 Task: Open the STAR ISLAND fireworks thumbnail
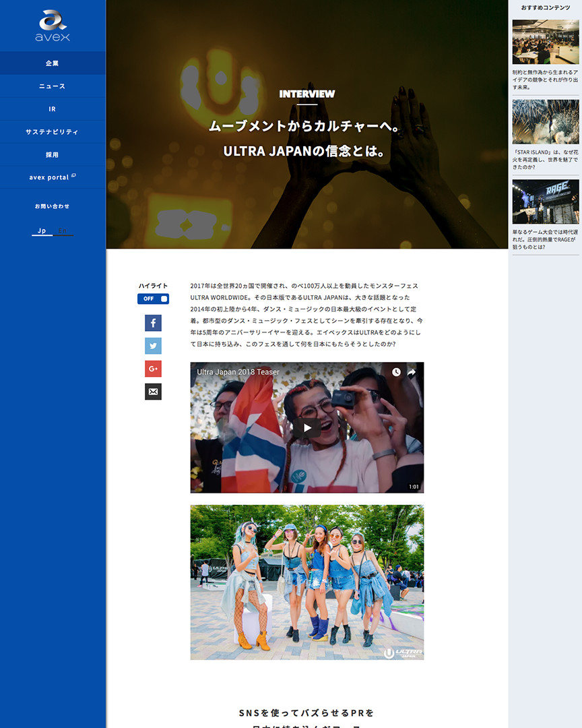(x=546, y=121)
